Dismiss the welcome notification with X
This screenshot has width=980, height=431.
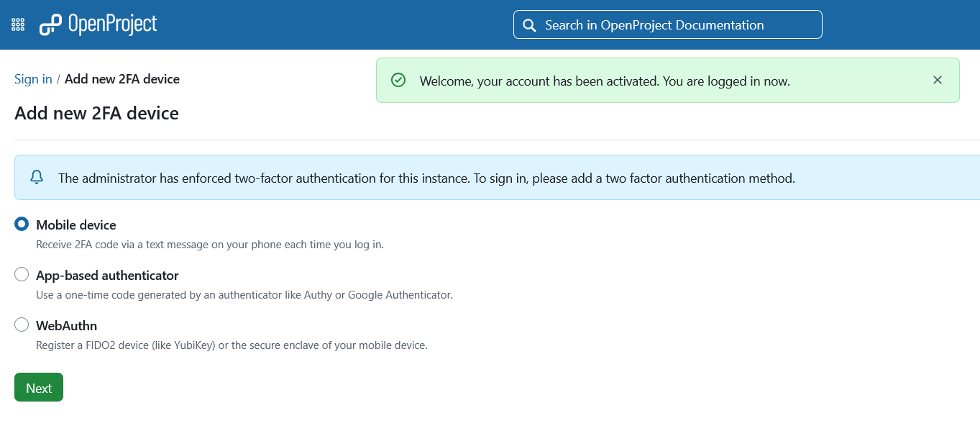coord(937,80)
